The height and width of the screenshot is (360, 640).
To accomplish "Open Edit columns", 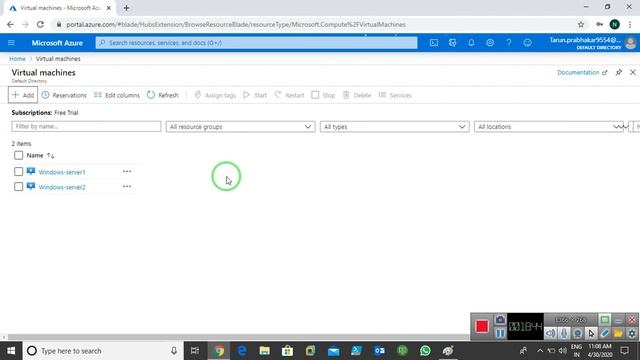I will pyautogui.click(x=117, y=95).
